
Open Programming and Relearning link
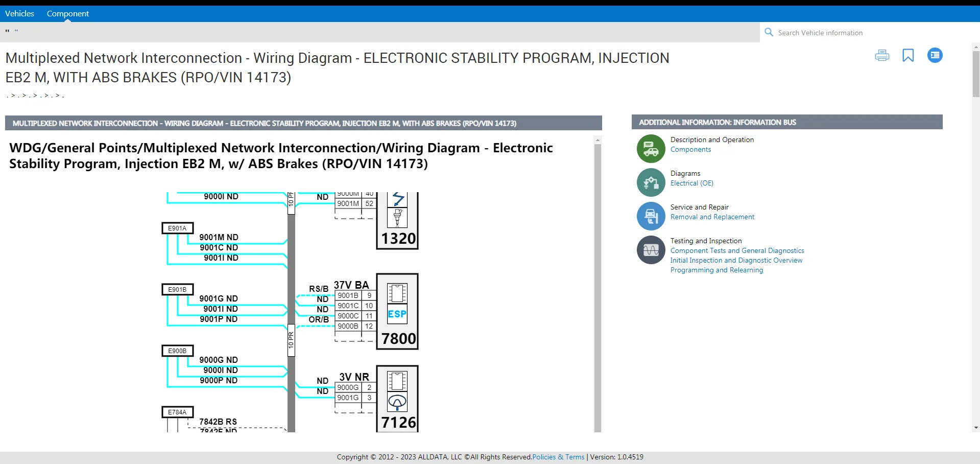[716, 270]
